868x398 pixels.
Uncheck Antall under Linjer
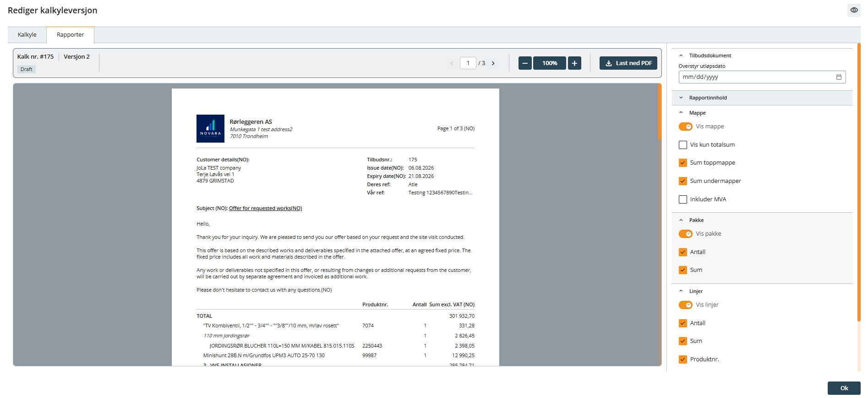tap(683, 323)
